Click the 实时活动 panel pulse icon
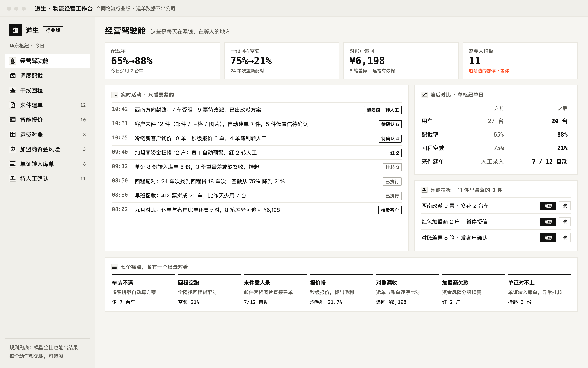 click(x=115, y=95)
